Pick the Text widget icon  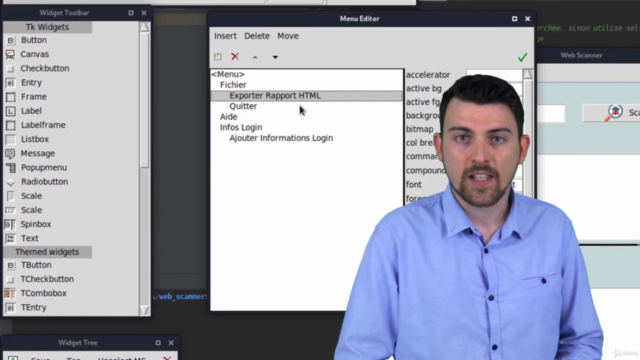11,238
